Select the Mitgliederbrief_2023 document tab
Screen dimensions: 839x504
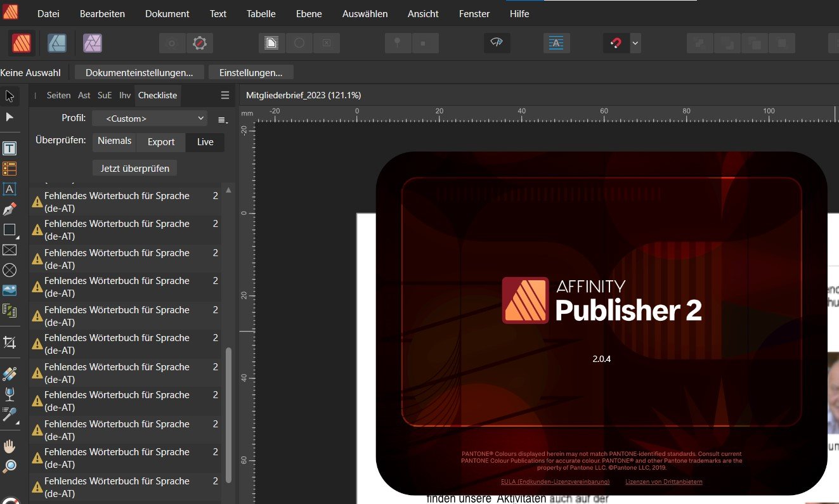303,95
